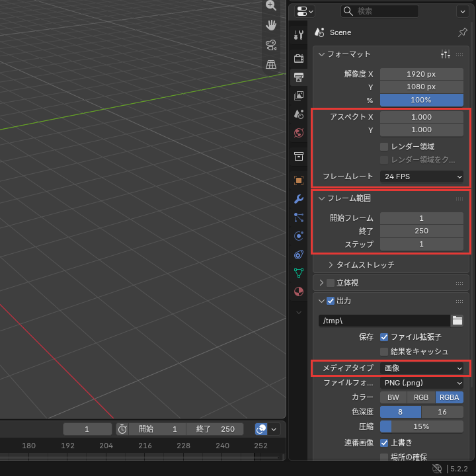Viewport: 476px width, 476px height.
Task: Open the Tool properties tab
Action: (299, 35)
